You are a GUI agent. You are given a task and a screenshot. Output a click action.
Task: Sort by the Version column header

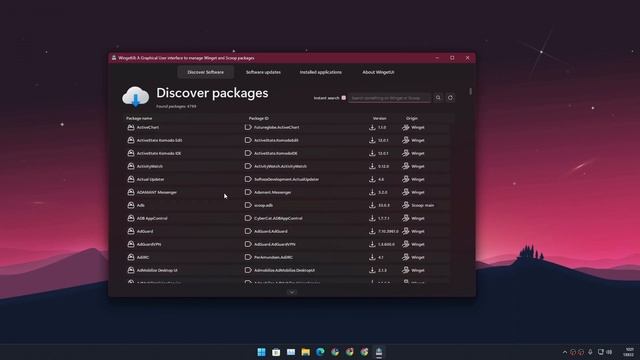click(x=380, y=118)
